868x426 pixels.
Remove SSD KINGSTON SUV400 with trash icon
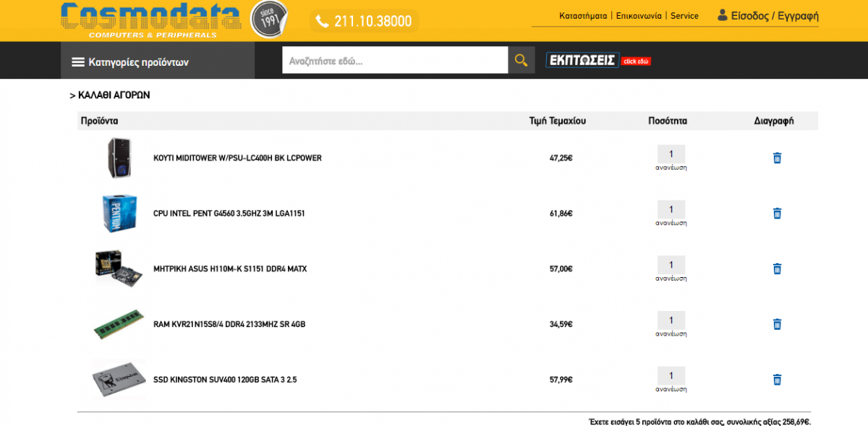[777, 380]
